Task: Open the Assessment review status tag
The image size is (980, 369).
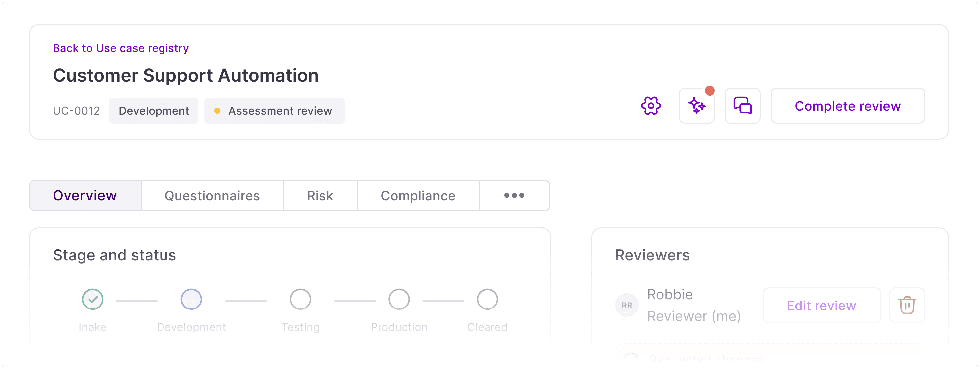Action: (x=274, y=111)
